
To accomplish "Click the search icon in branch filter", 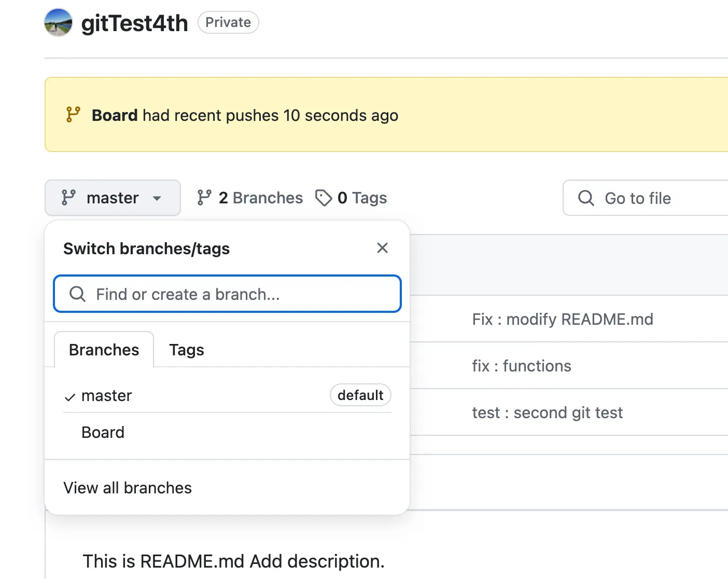I will point(77,294).
